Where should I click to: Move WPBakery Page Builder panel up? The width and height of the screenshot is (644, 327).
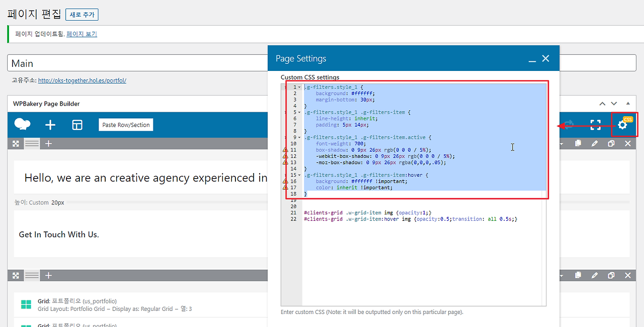[603, 104]
